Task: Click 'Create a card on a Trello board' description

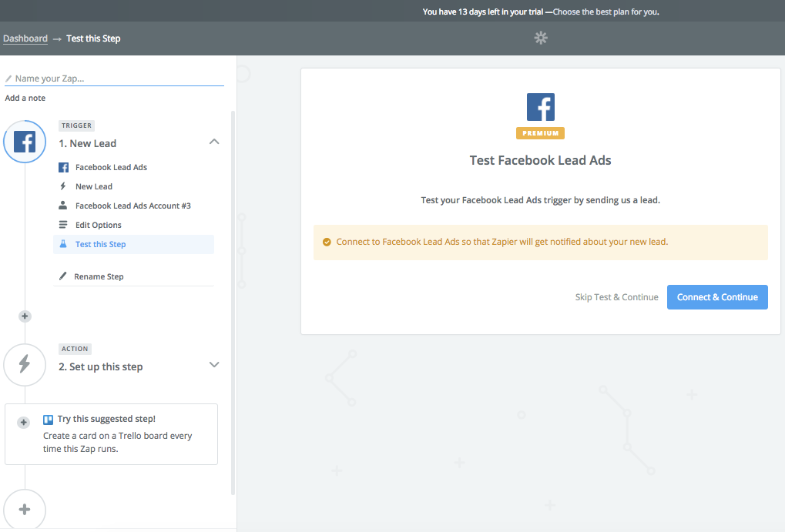Action: pos(118,443)
